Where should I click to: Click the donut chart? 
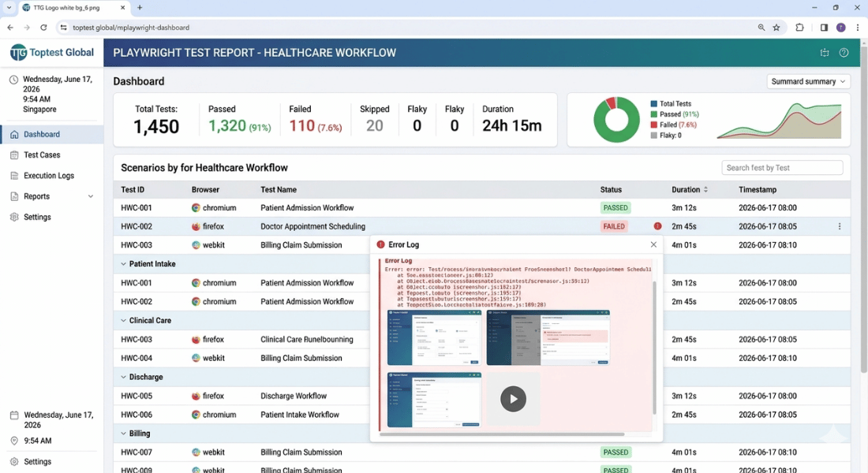[x=616, y=120]
